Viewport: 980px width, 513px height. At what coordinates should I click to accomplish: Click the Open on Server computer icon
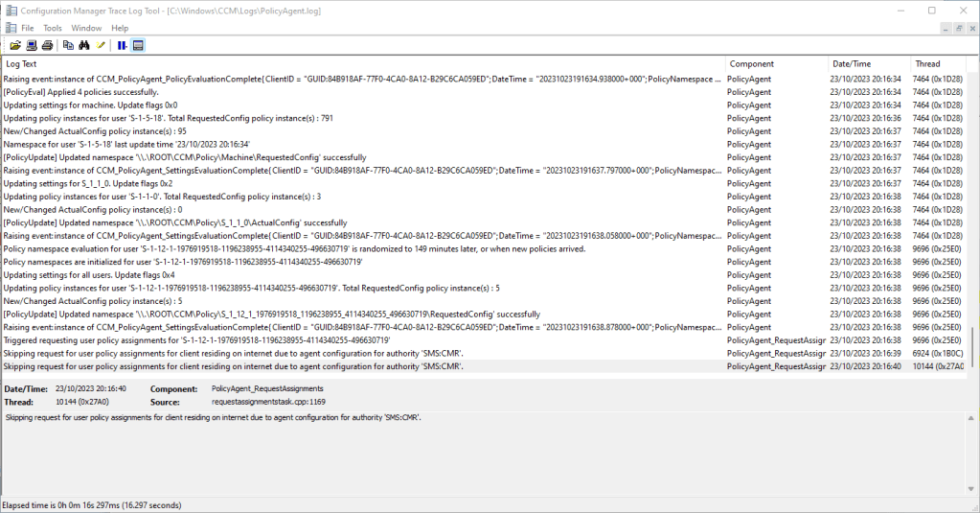32,45
